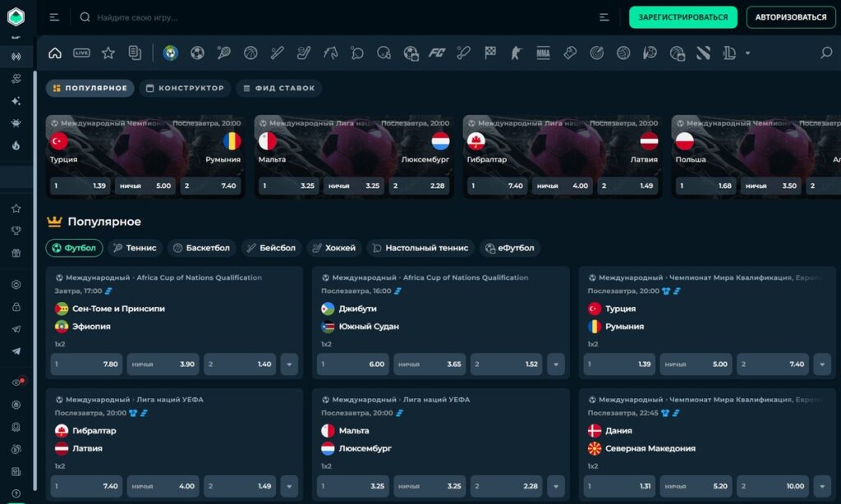Select the American football helmet icon

point(384,53)
